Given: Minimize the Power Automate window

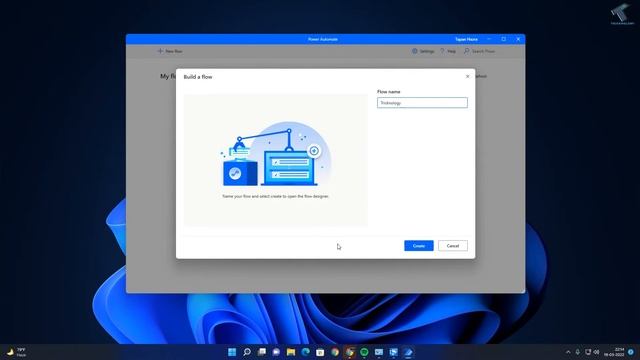Looking at the screenshot, I should click(489, 39).
